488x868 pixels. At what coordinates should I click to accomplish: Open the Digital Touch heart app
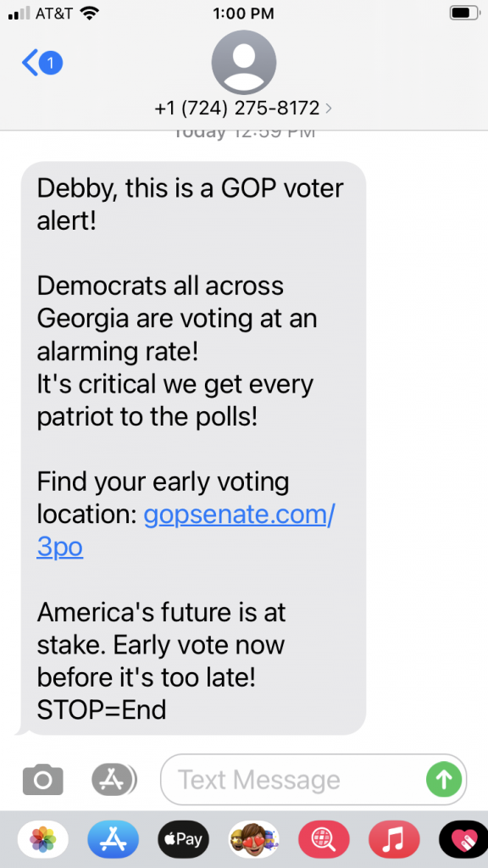point(463,839)
